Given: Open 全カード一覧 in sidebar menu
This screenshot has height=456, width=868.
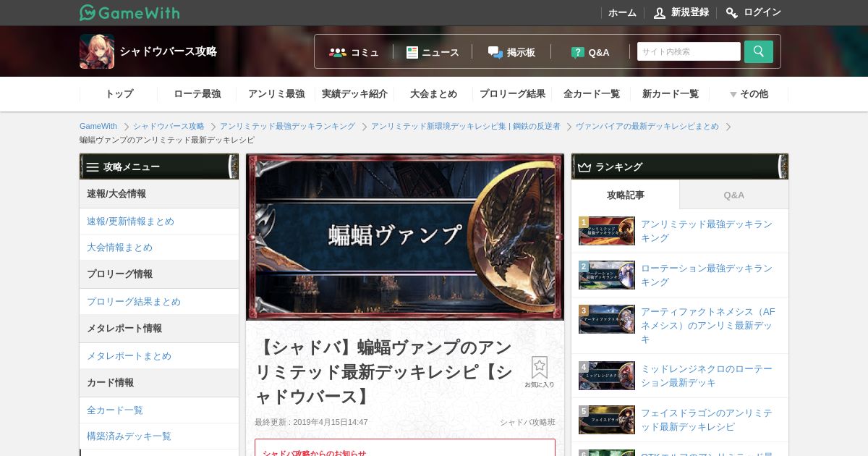Looking at the screenshot, I should [x=159, y=410].
